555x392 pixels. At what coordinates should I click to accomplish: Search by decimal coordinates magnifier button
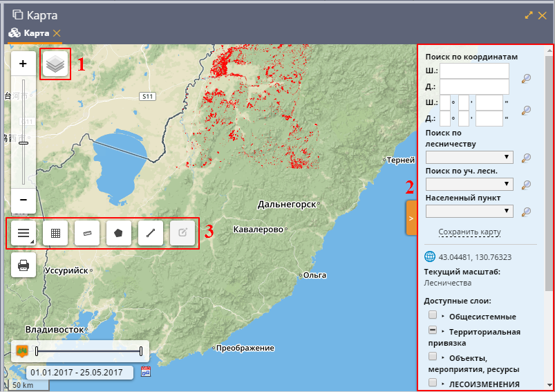pyautogui.click(x=527, y=78)
